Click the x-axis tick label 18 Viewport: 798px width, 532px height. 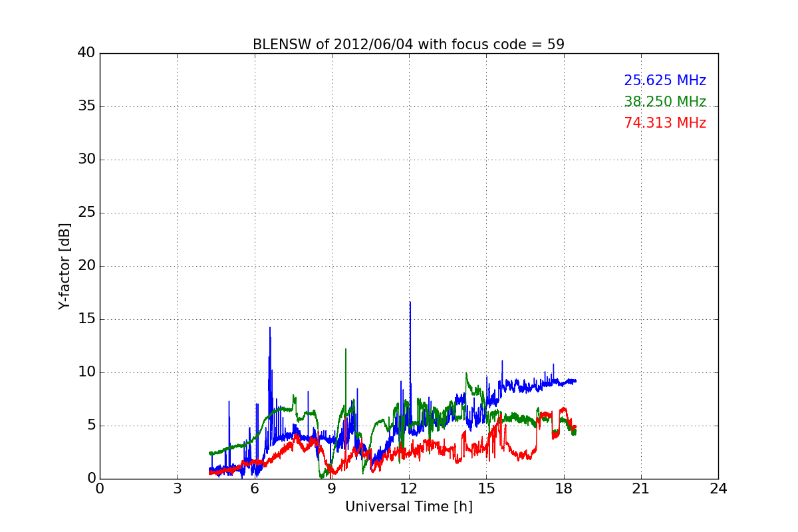coord(564,489)
